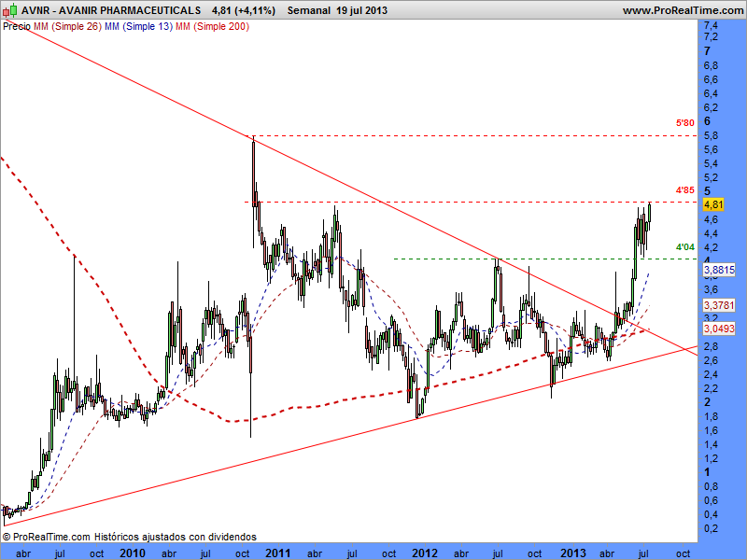
Task: Click the candlestick chart icon beside AVNR
Action: point(10,10)
